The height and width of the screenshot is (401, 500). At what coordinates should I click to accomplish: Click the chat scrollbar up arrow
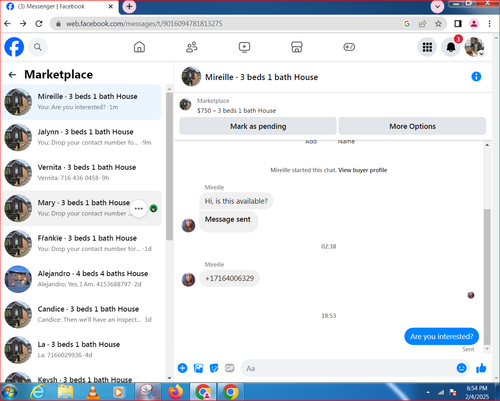point(487,145)
